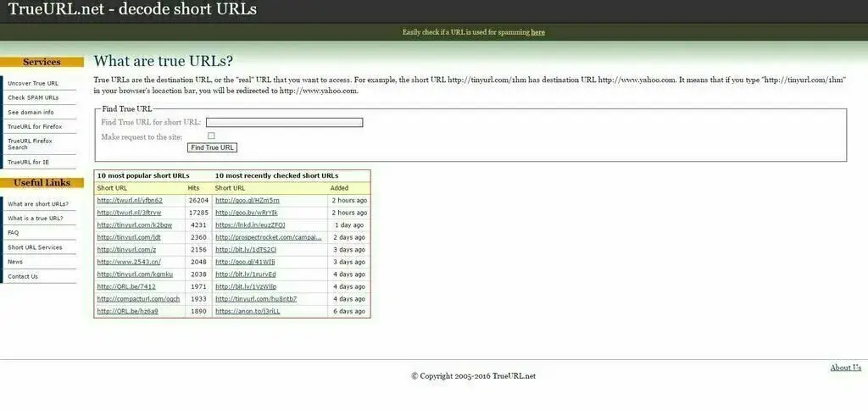
Task: Click the Find True URL button
Action: (213, 147)
